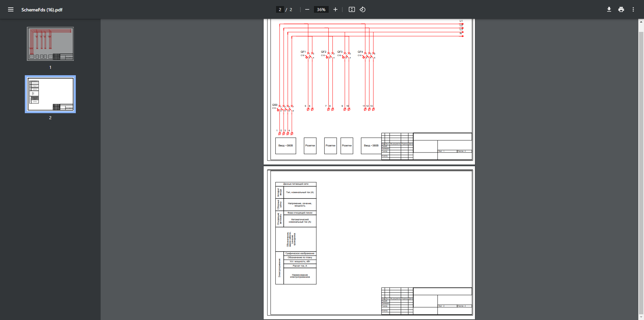Screen dimensions: 644x320
Task: Click the QF1 breaker label
Action: [303, 52]
